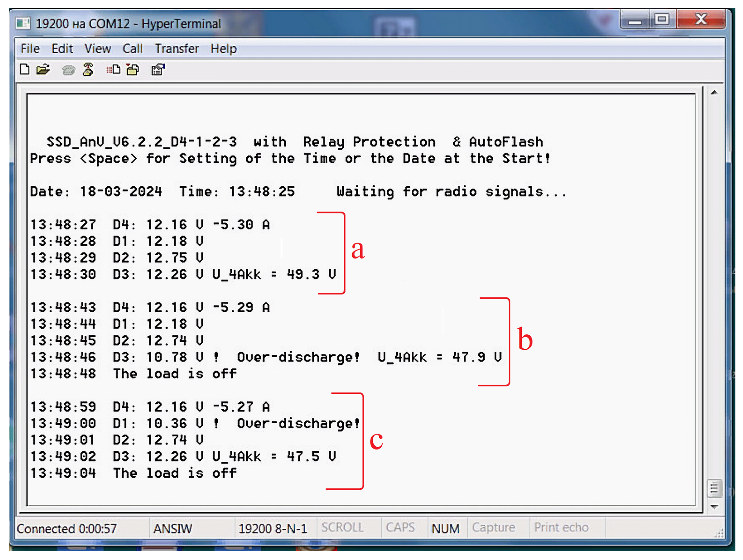Click the Send file toolbar icon
This screenshot has height=560, width=743.
pyautogui.click(x=114, y=70)
